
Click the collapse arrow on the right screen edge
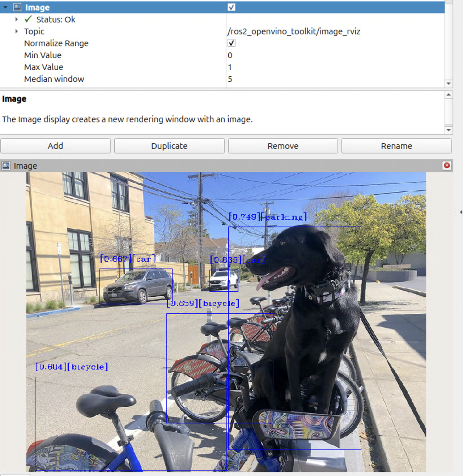(x=460, y=212)
